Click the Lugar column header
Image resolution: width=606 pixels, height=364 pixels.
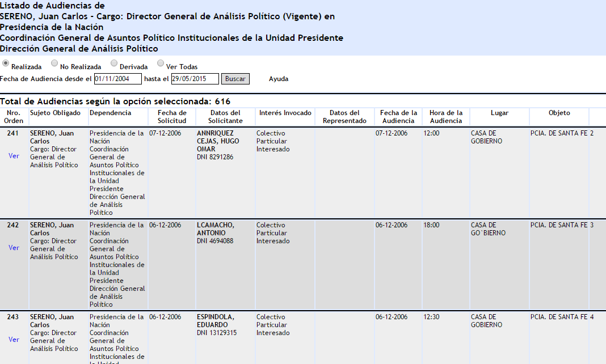(x=499, y=113)
